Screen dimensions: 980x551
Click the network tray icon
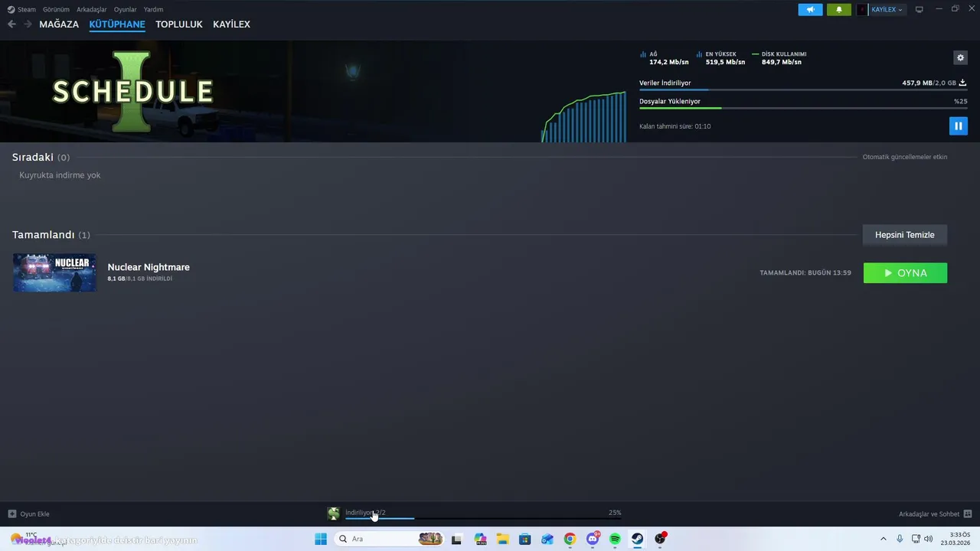click(x=916, y=539)
